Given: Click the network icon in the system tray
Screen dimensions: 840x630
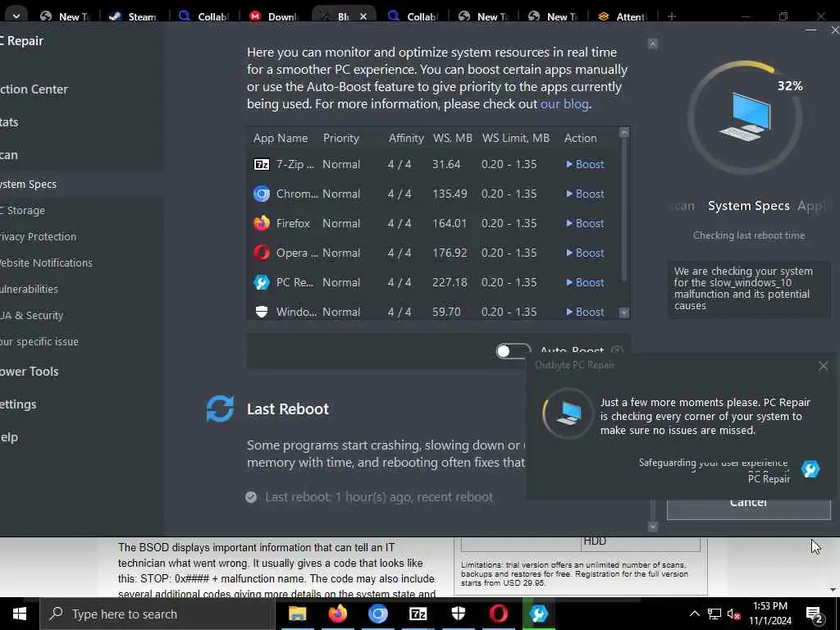Looking at the screenshot, I should [x=714, y=614].
